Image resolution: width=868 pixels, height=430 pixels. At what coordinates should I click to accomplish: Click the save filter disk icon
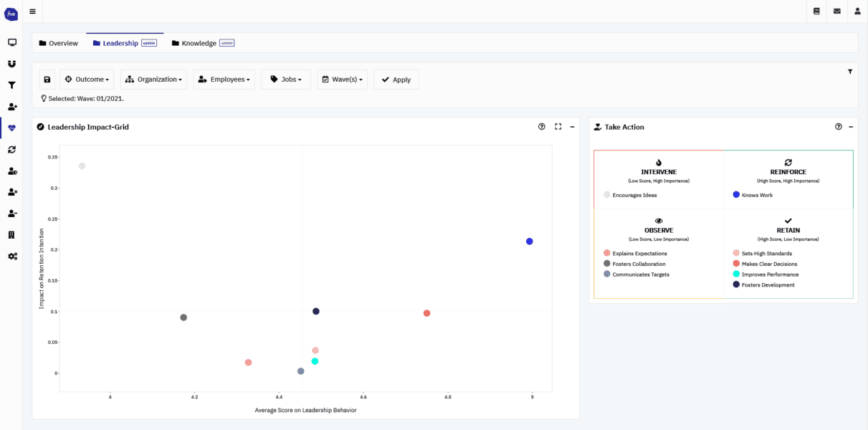47,79
